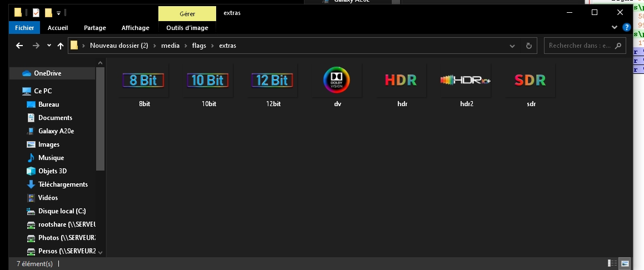This screenshot has width=644, height=270.
Task: Click the New folder quick access icon
Action: click(48, 13)
